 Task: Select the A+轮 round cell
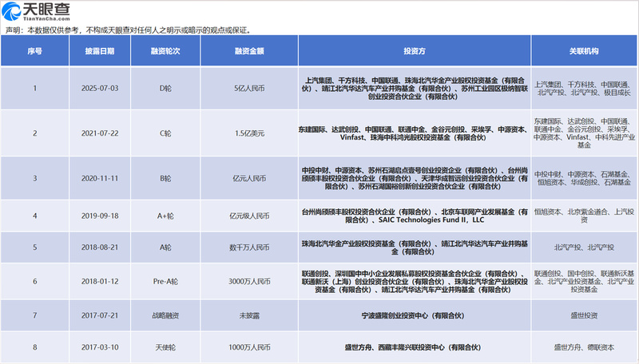pos(165,216)
